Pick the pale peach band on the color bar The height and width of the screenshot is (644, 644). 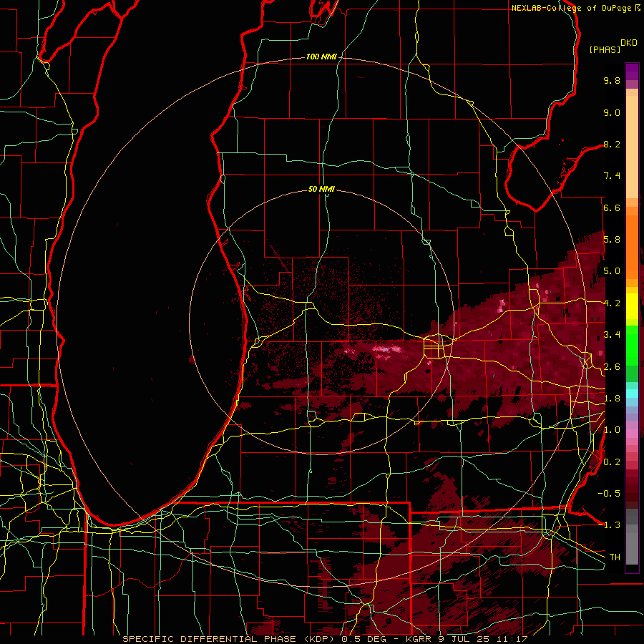pos(632,147)
